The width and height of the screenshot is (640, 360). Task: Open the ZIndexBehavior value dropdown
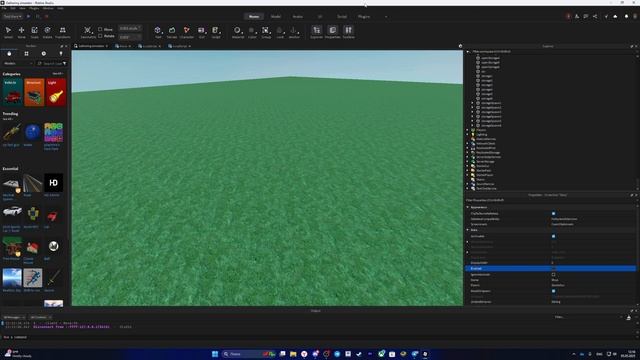[593, 302]
